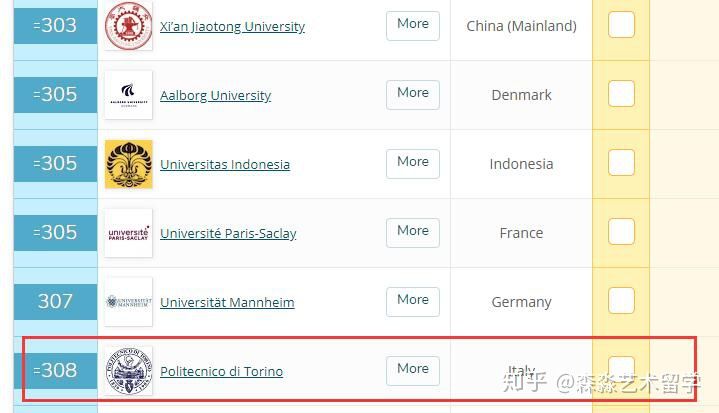Click the Politecnico di Torino seal
This screenshot has height=413, width=719.
tap(128, 370)
